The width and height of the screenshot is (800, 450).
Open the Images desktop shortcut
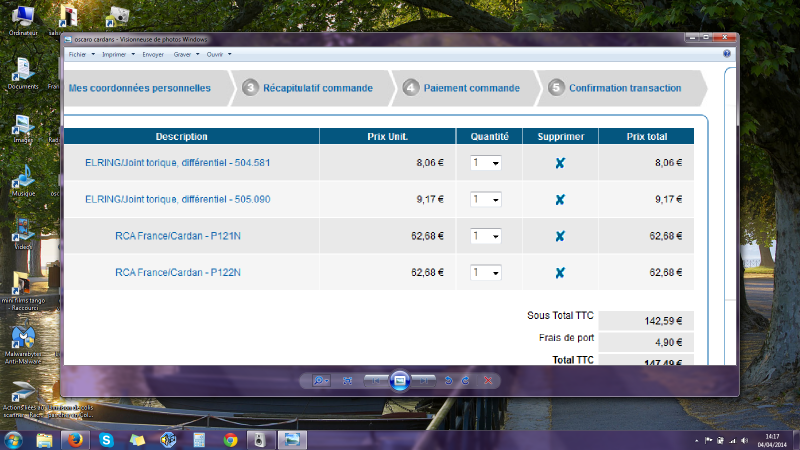(x=23, y=129)
